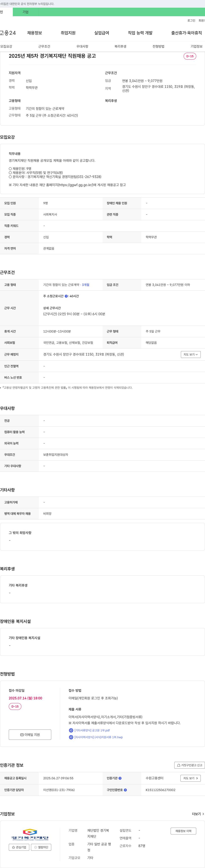This screenshot has height=868, width=205.
Task: Open the 출산휴가·육아휴직 menu
Action: (186, 33)
